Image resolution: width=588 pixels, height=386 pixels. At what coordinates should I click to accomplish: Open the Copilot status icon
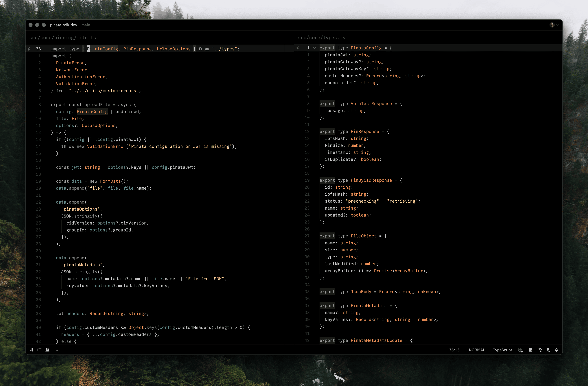[520, 350]
